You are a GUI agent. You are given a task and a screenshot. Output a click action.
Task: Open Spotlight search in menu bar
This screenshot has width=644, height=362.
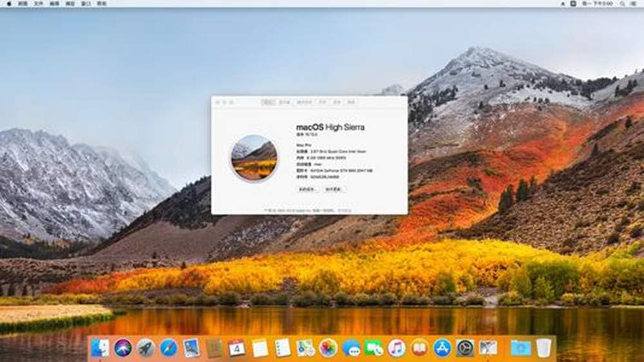(623, 3)
